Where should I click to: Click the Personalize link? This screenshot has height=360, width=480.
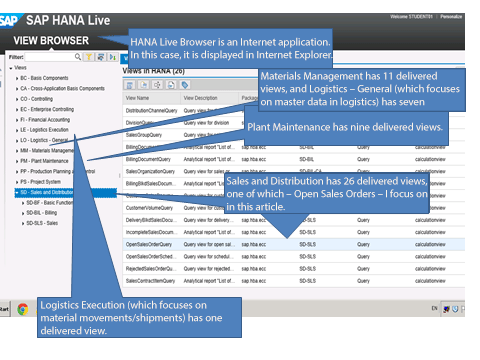451,16
